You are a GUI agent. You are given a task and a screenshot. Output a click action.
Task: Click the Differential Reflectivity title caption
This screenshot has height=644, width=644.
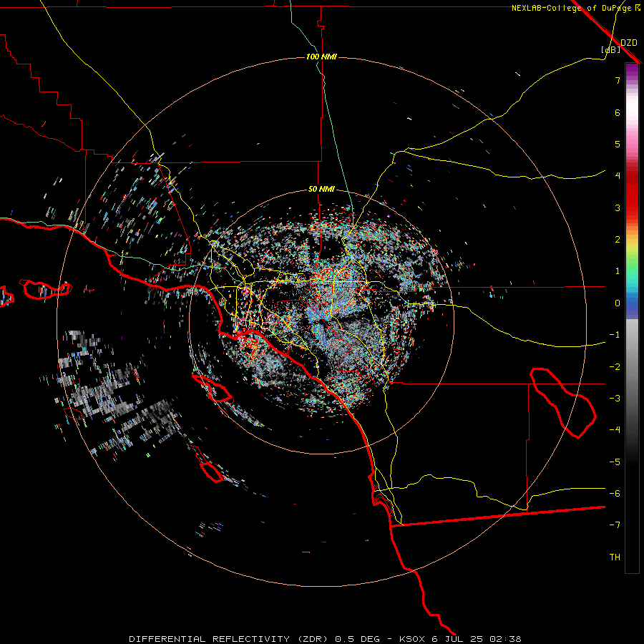[x=325, y=639]
